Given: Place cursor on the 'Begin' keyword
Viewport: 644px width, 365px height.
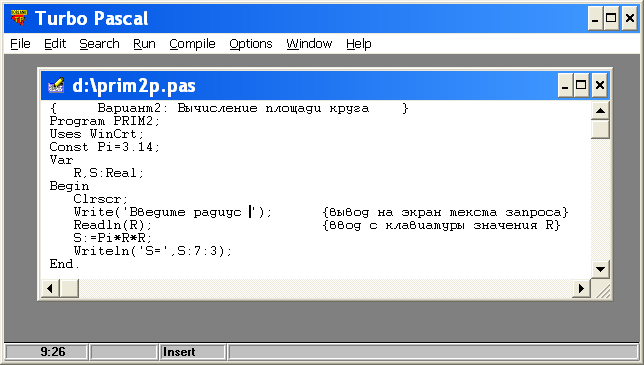Looking at the screenshot, I should 69,186.
